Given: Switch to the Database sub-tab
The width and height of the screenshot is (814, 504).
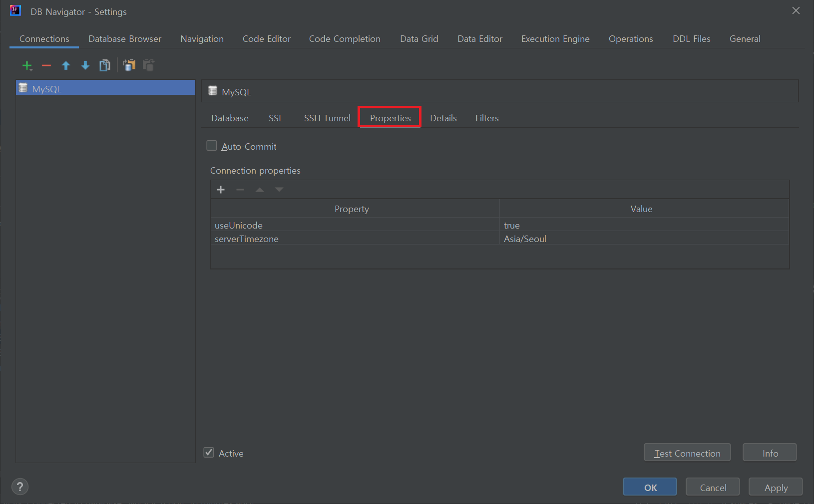Looking at the screenshot, I should [230, 118].
